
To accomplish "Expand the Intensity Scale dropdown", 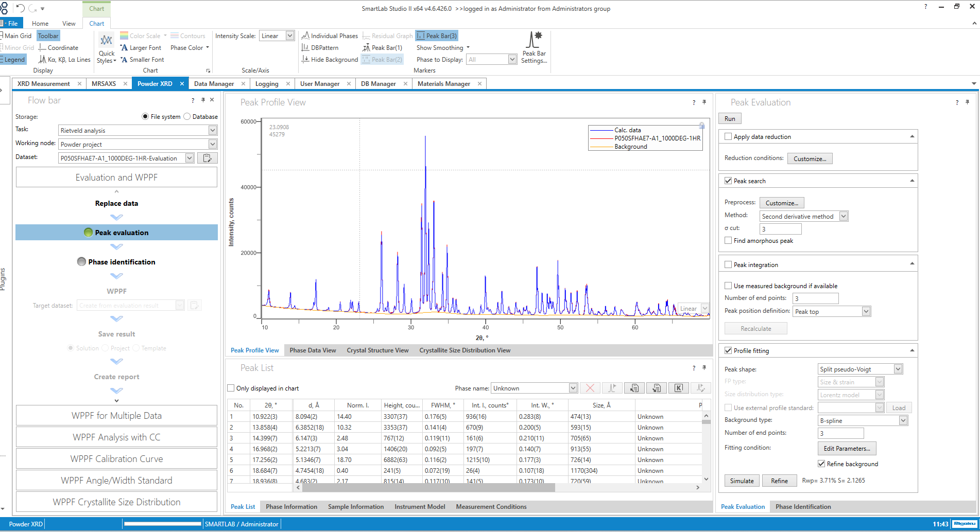I will tap(290, 36).
